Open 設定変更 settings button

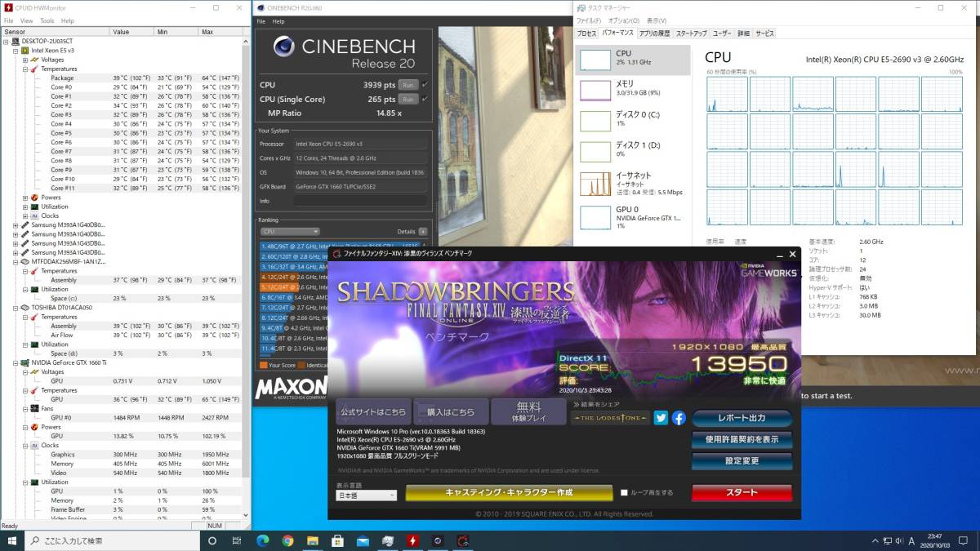(742, 460)
